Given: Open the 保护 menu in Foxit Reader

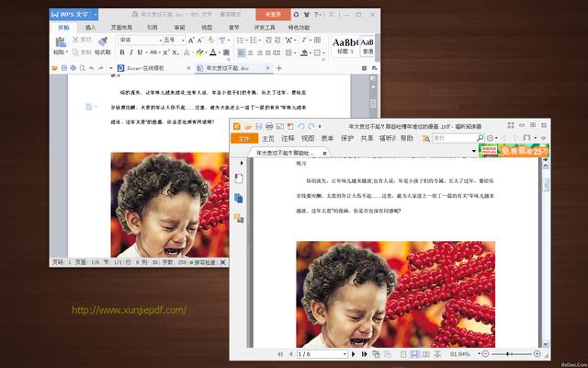Looking at the screenshot, I should point(347,139).
